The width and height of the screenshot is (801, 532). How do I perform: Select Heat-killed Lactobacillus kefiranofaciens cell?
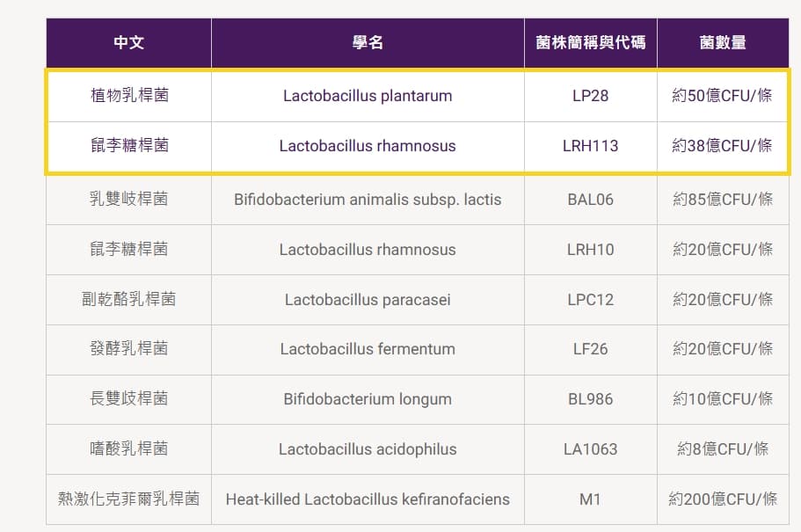tap(368, 499)
